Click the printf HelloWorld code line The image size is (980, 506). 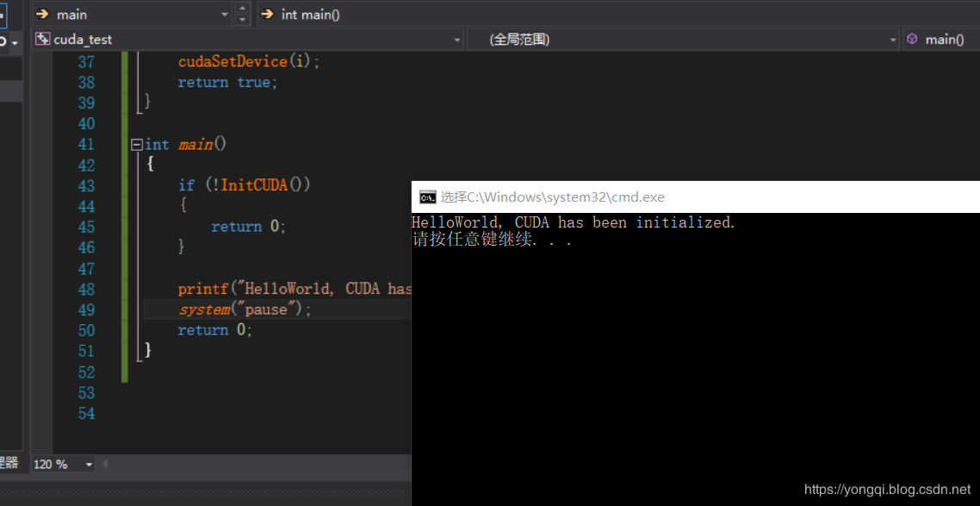[295, 289]
